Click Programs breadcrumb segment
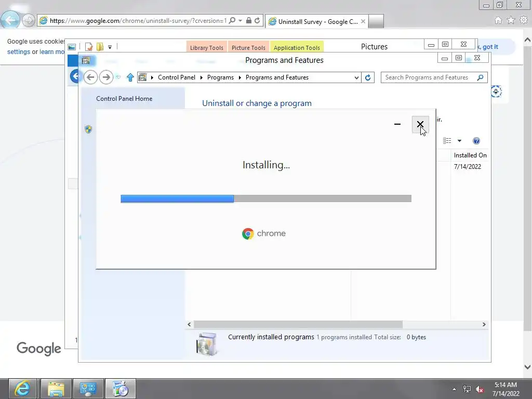Screen dimensions: 532x399 coord(220,77)
